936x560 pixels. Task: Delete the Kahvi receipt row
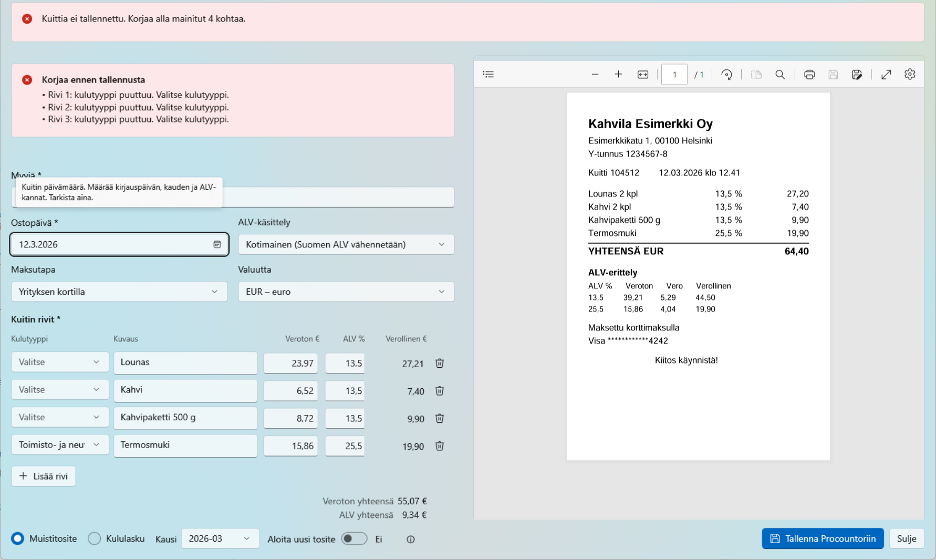(440, 391)
